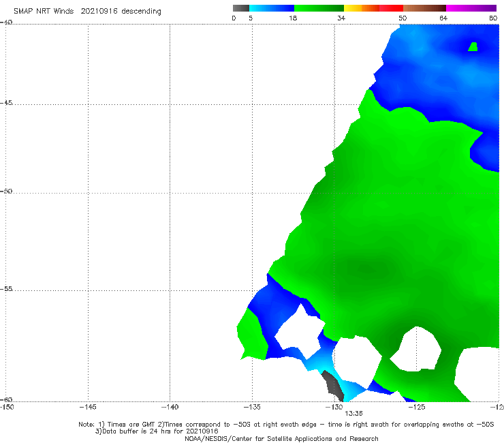Viewport: 504px width, 443px height.
Task: Click the magenta-purple segment of the color bar
Action: pyautogui.click(x=471, y=8)
